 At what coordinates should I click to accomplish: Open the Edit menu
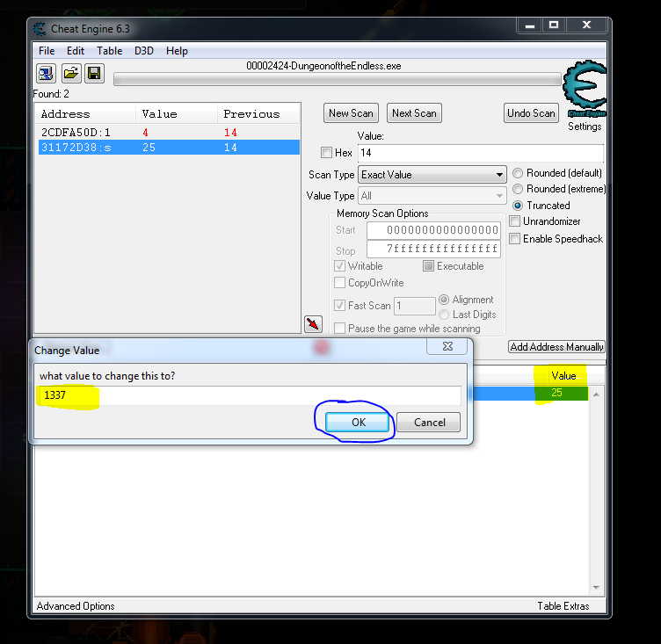[x=76, y=51]
